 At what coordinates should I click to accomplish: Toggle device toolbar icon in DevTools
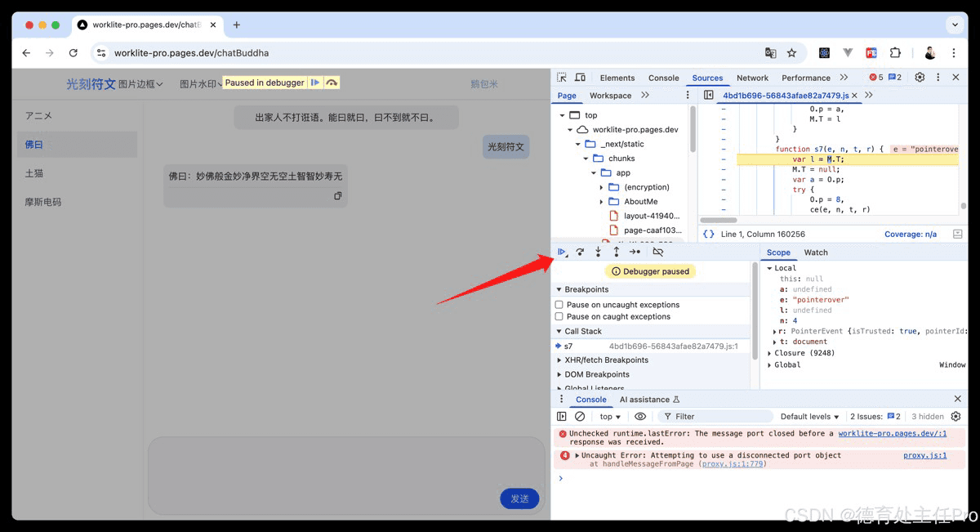[580, 78]
